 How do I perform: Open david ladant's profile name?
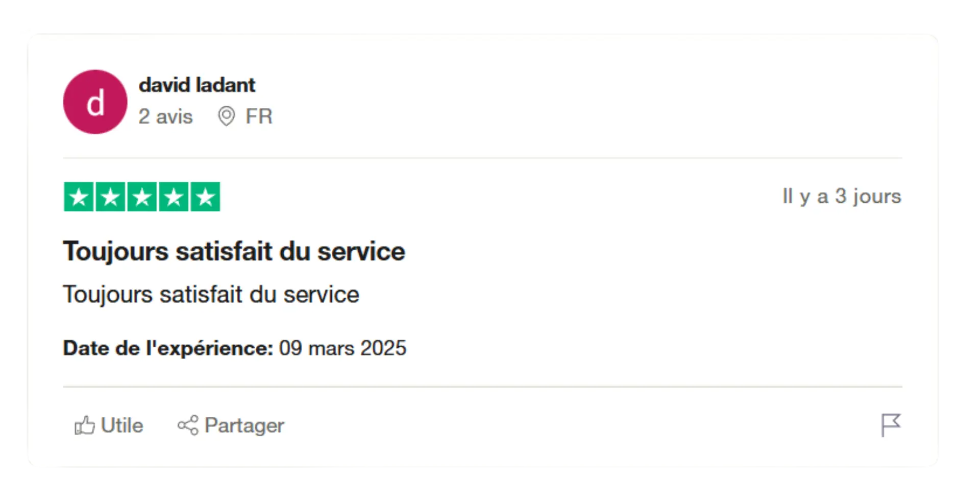(x=197, y=85)
